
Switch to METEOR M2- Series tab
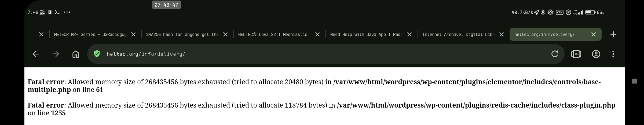tap(90, 34)
